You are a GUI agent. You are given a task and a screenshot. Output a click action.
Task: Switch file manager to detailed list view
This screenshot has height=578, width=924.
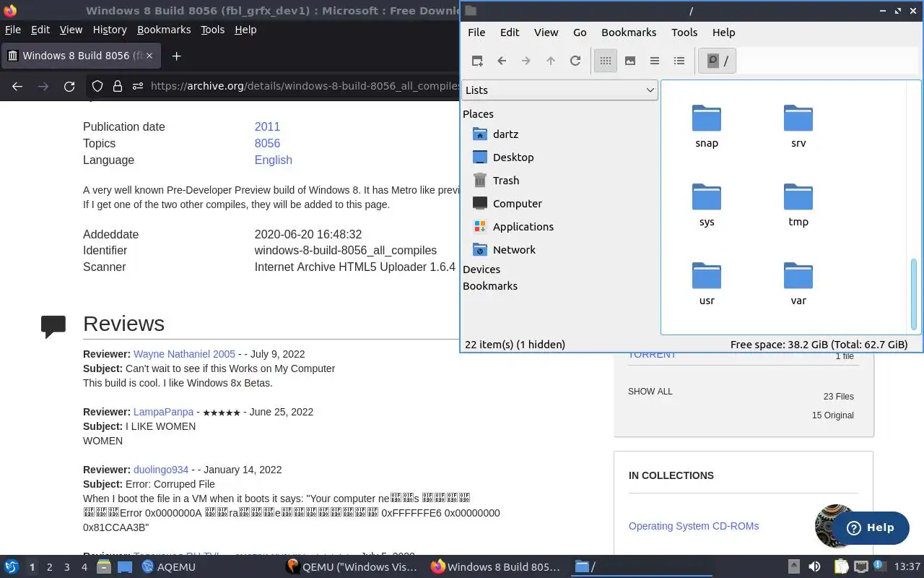679,61
